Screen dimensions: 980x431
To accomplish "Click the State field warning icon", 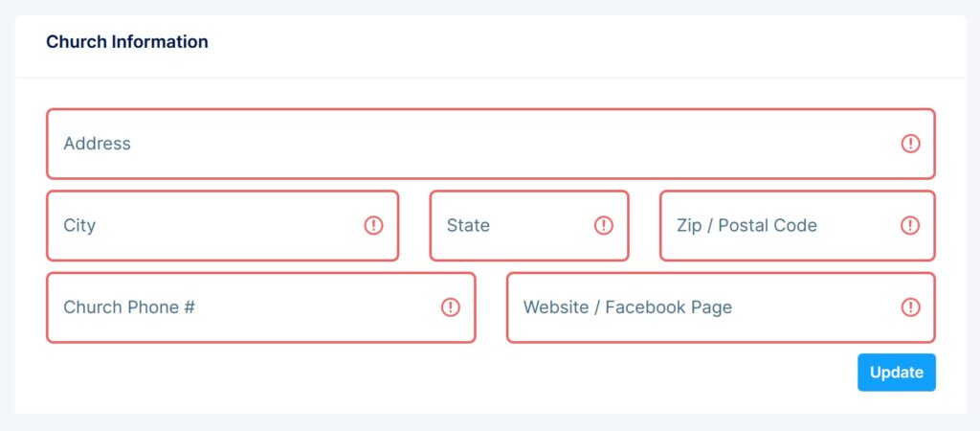I will [x=603, y=225].
